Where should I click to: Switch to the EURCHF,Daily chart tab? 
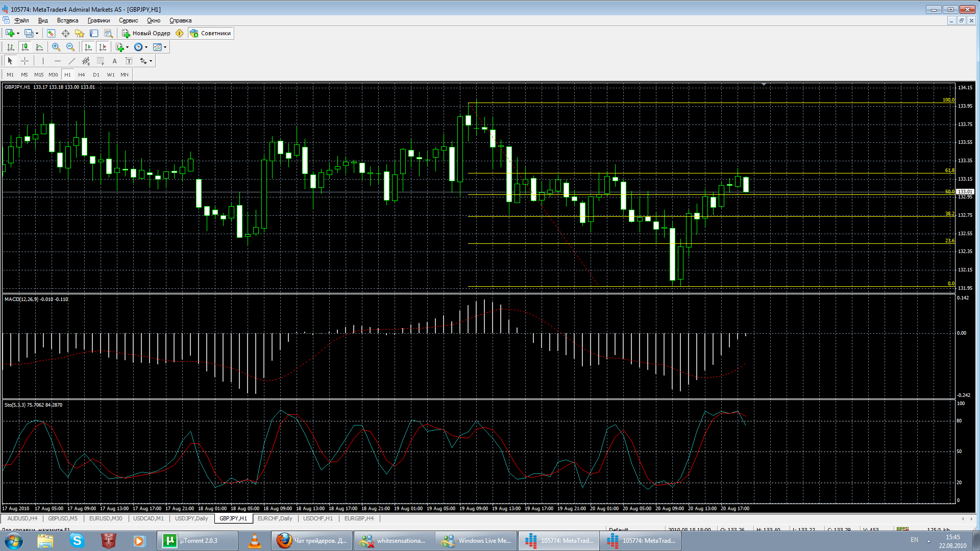click(275, 518)
